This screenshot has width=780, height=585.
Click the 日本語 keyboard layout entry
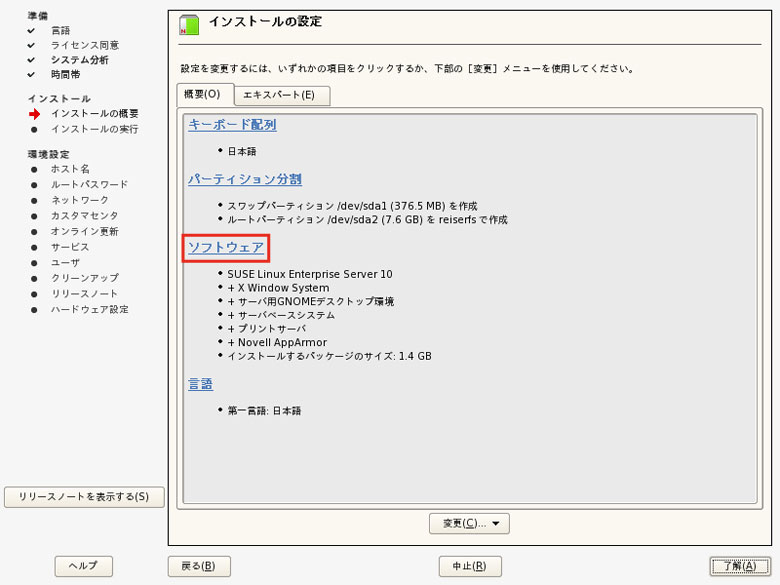242,151
